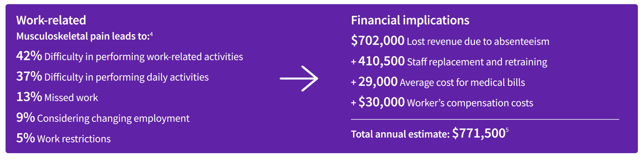Click the white right-pointing arrow icon
This screenshot has height=162, width=644.
click(299, 79)
